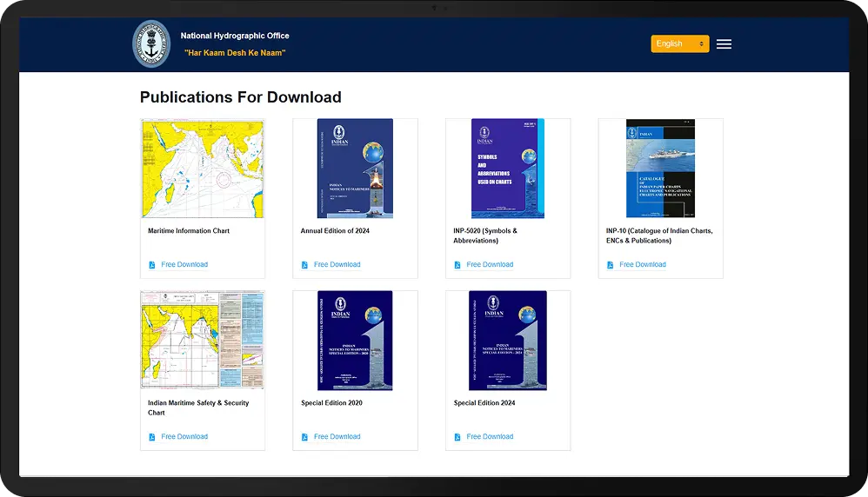Click PDF icon under INP-10 Catalogue
868x497 pixels.
pyautogui.click(x=610, y=265)
